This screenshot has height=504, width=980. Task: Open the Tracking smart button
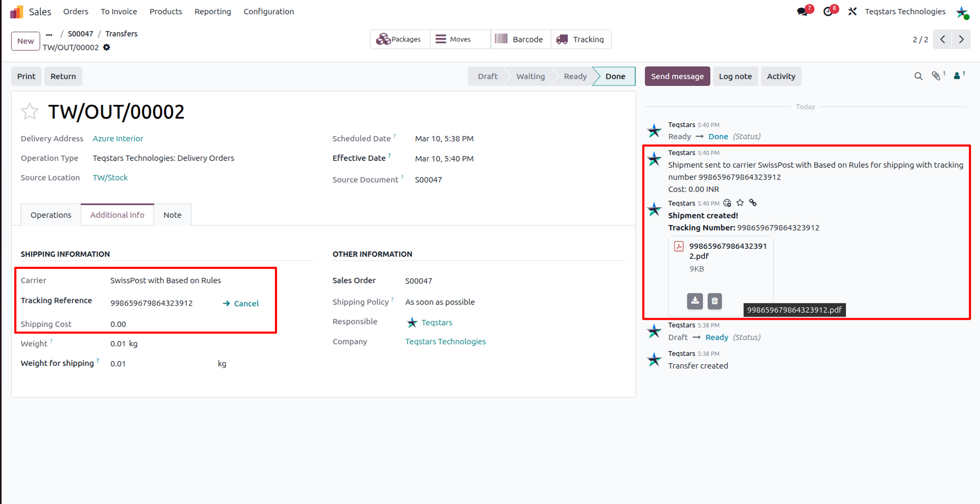(581, 39)
